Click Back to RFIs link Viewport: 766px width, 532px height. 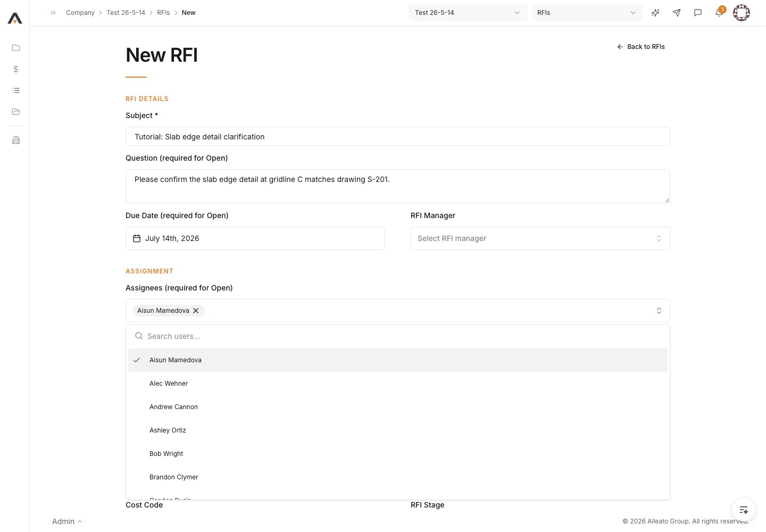pos(641,47)
